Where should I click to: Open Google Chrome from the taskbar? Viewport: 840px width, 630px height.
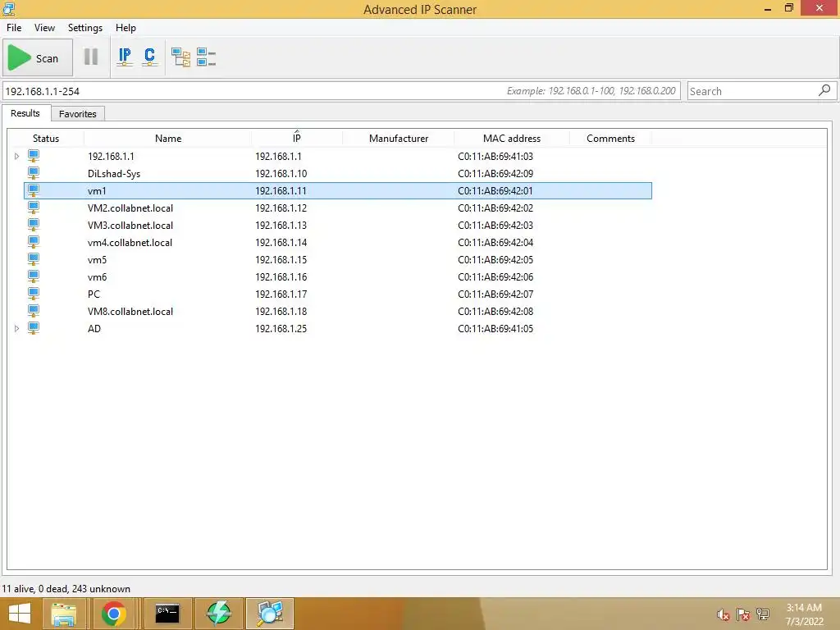[x=113, y=614]
